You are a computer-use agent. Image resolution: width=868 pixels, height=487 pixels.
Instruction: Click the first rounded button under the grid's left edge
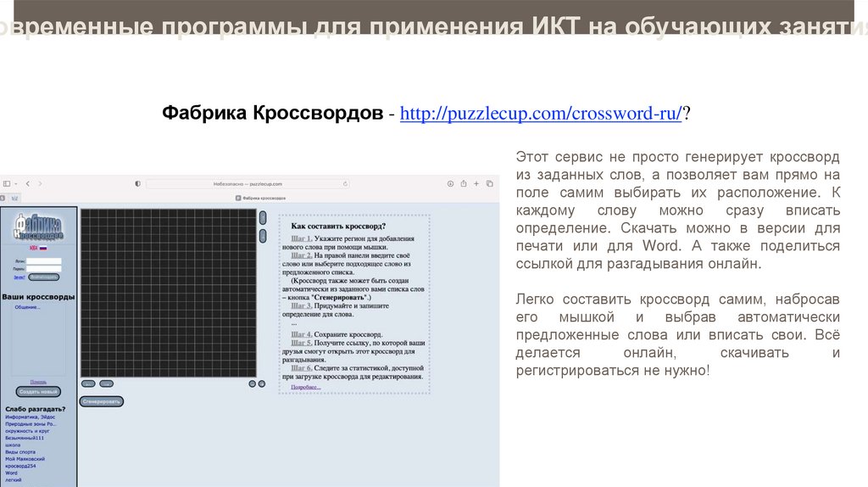88,383
